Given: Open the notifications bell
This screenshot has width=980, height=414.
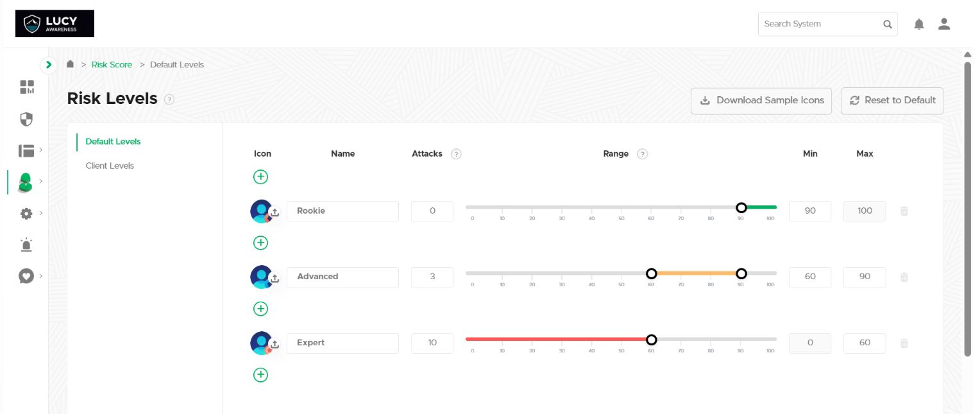Looking at the screenshot, I should click(x=919, y=24).
